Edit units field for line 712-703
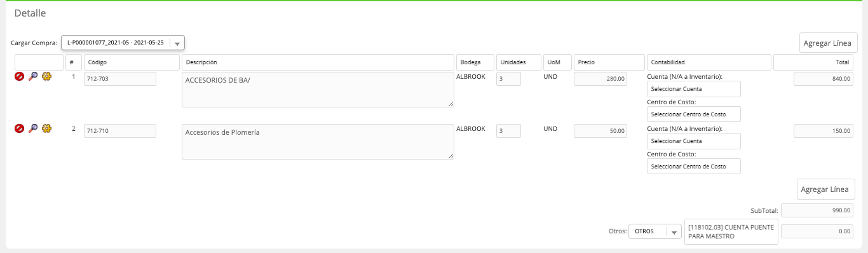Image resolution: width=868 pixels, height=253 pixels. coord(508,79)
